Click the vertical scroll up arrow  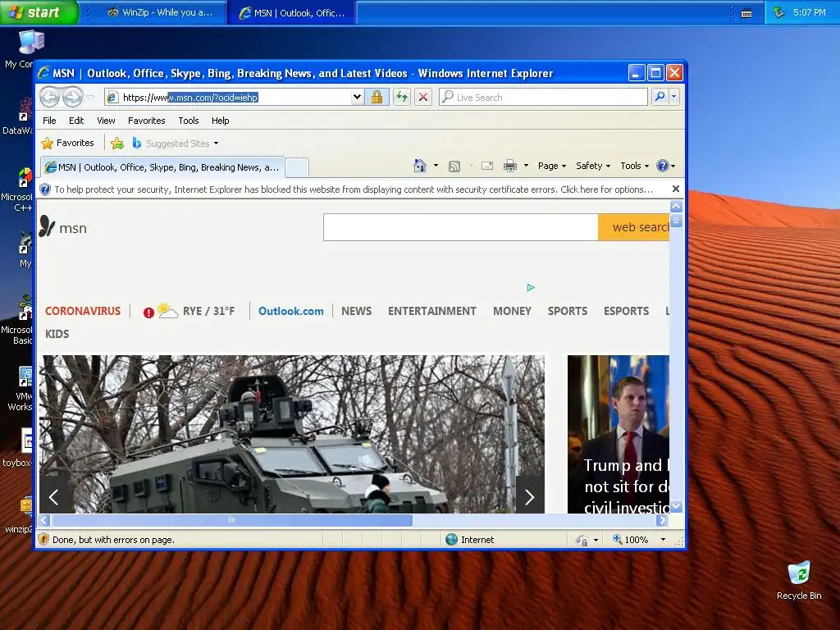[x=676, y=206]
